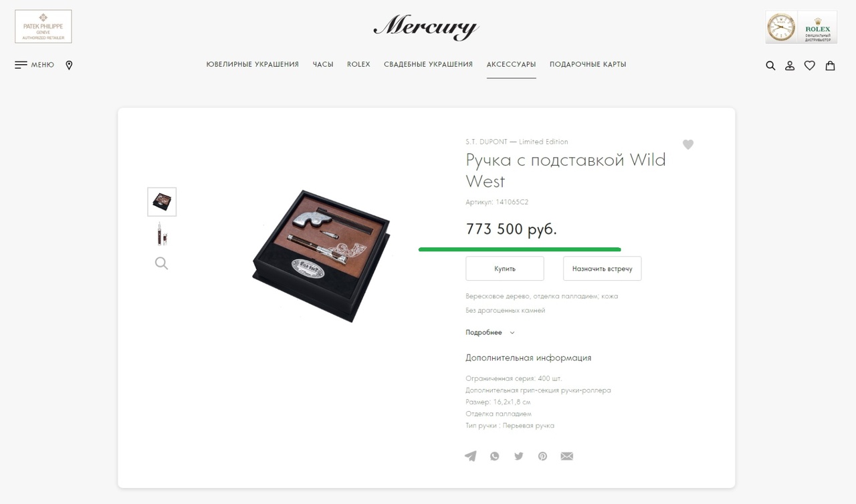Add Wild West pen to favorites
This screenshot has height=504, width=856.
pyautogui.click(x=688, y=144)
